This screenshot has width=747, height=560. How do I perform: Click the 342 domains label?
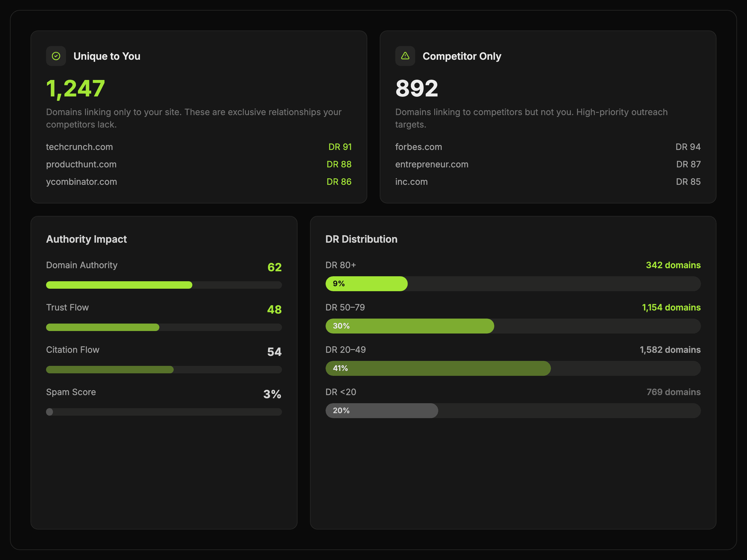pyautogui.click(x=673, y=265)
